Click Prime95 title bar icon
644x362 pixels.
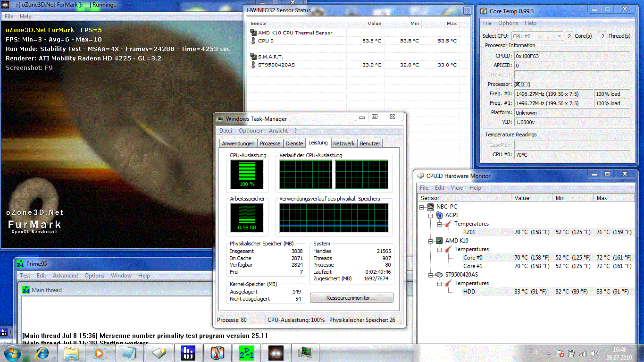coord(20,264)
